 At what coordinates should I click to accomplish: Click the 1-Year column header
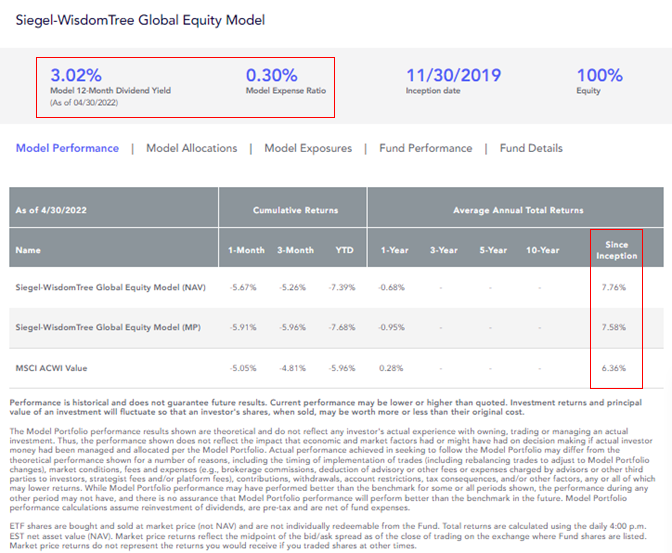point(394,250)
